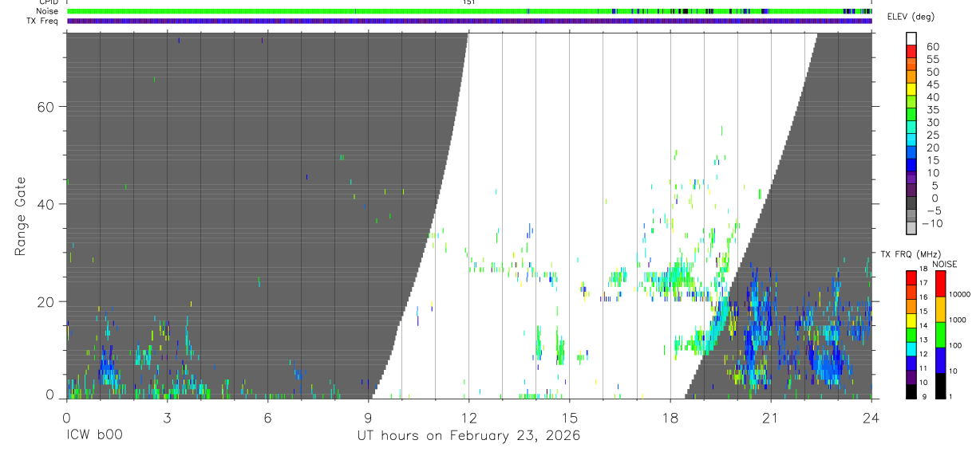Screen dimensions: 980x452
Task: Click the '0' tick on Range Gate axis
Action: point(49,394)
